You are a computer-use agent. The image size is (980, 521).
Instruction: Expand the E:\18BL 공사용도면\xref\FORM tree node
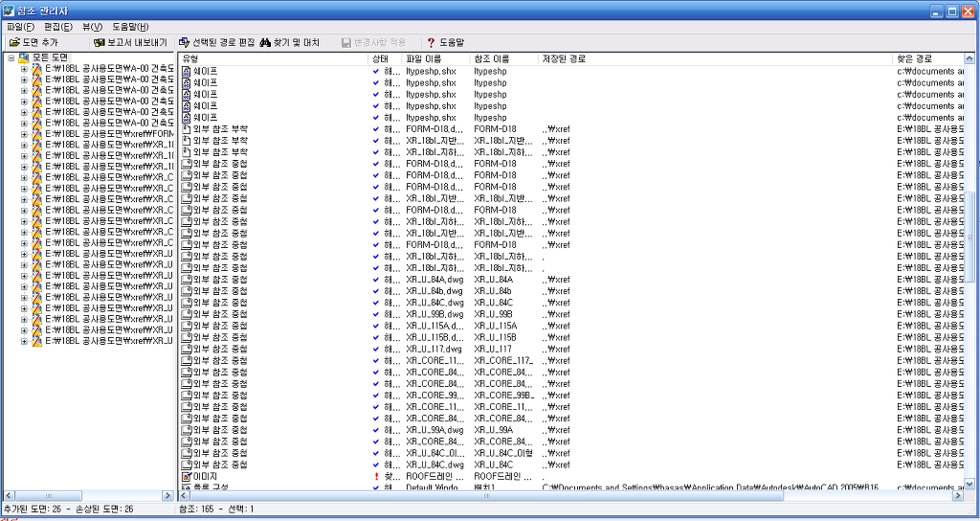(24, 134)
